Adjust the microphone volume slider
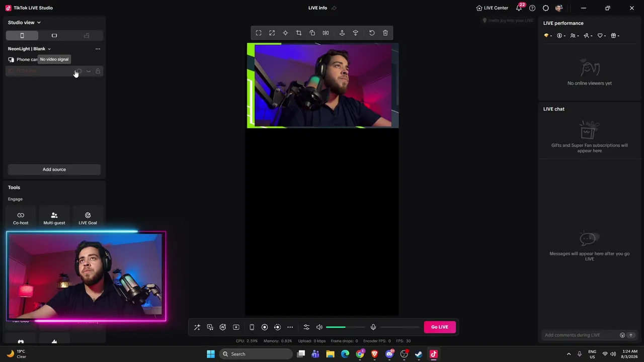 pyautogui.click(x=399, y=327)
